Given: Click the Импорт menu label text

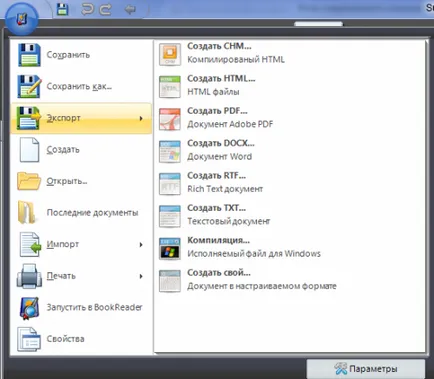Looking at the screenshot, I should (x=63, y=244).
